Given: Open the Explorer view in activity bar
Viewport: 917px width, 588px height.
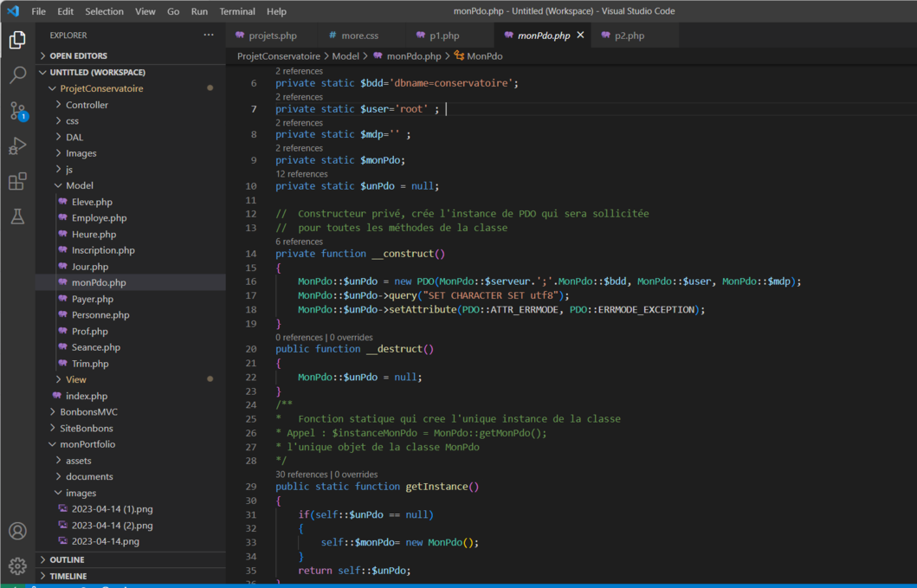Looking at the screenshot, I should 17,40.
